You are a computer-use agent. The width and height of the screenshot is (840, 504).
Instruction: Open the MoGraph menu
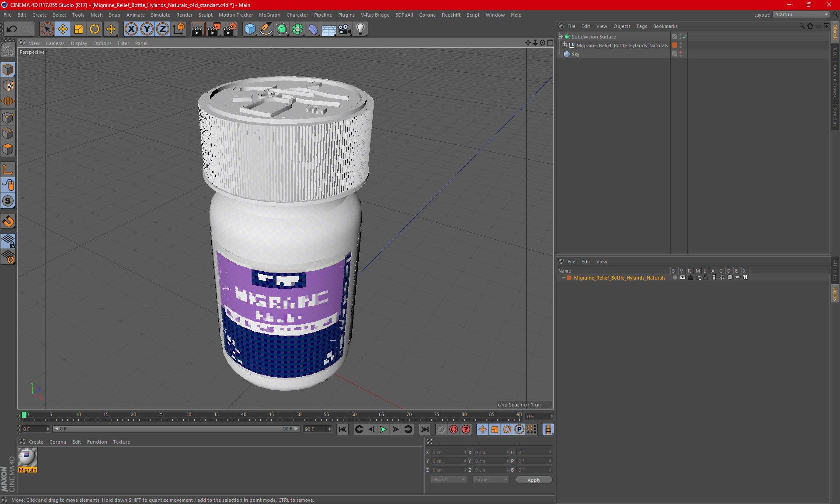(269, 15)
